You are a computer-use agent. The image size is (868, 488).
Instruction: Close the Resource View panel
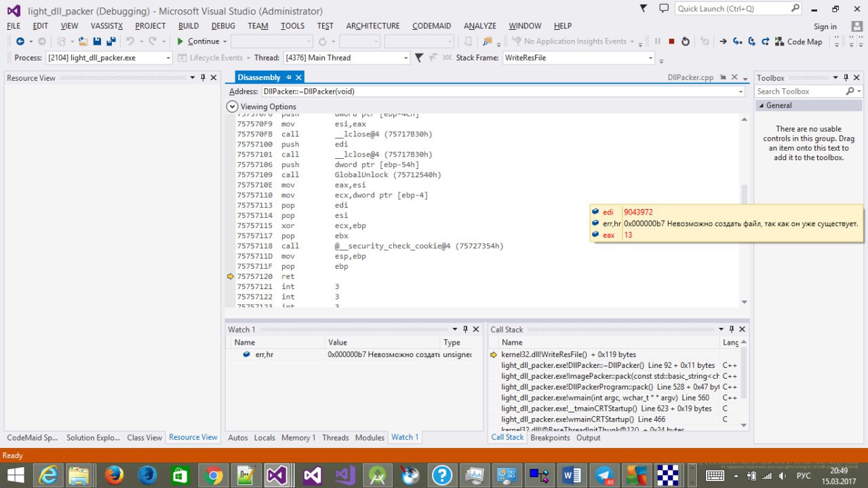click(215, 78)
